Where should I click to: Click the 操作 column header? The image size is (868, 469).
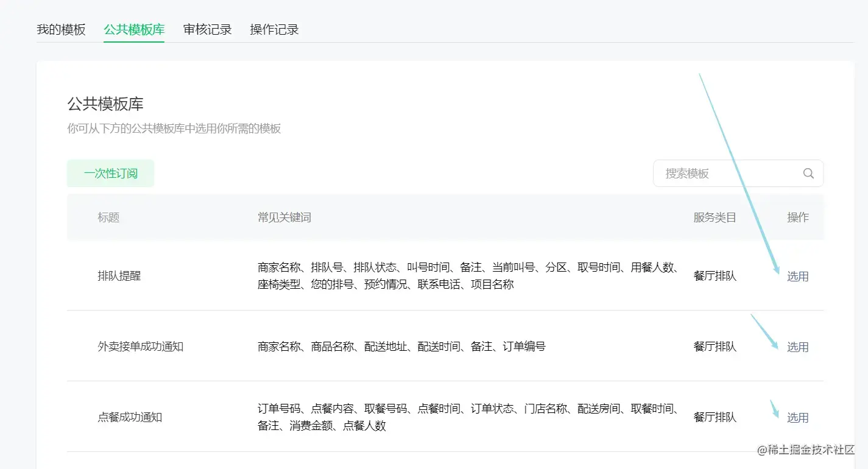(798, 217)
